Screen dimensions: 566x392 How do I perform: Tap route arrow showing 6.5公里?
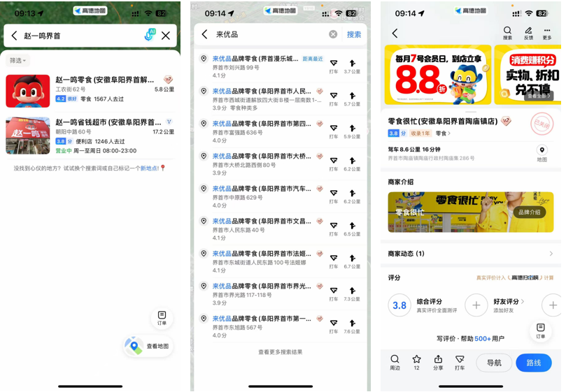(x=352, y=229)
